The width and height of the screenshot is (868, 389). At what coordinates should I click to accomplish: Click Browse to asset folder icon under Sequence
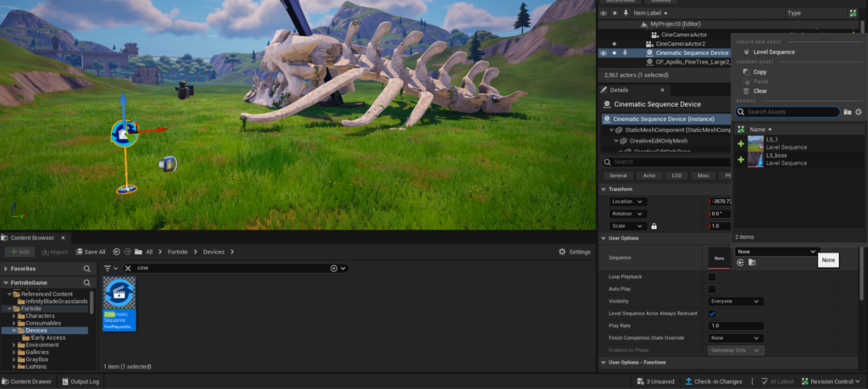pyautogui.click(x=751, y=262)
